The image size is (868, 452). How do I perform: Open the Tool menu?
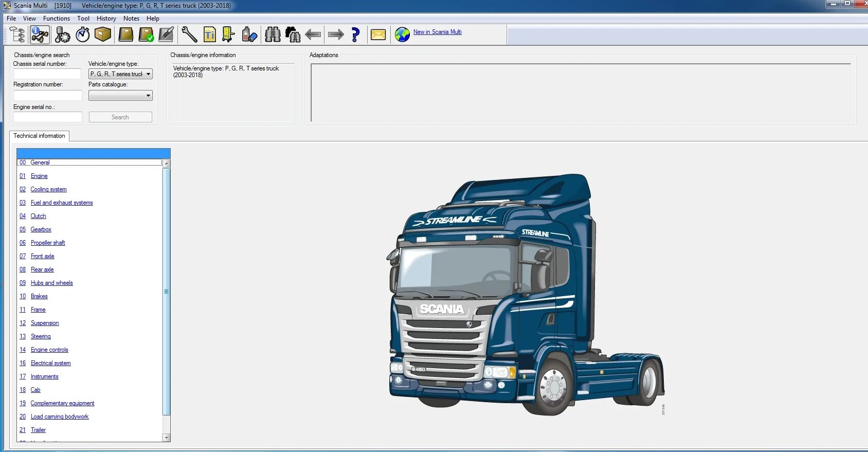[83, 19]
